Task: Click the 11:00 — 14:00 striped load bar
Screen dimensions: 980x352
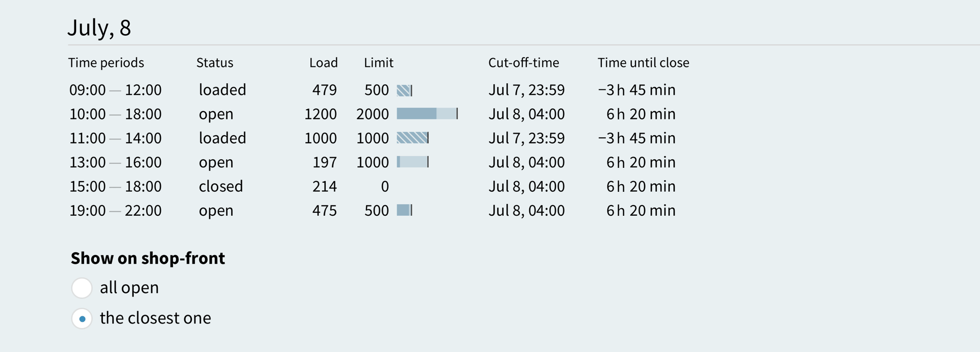Action: [412, 138]
